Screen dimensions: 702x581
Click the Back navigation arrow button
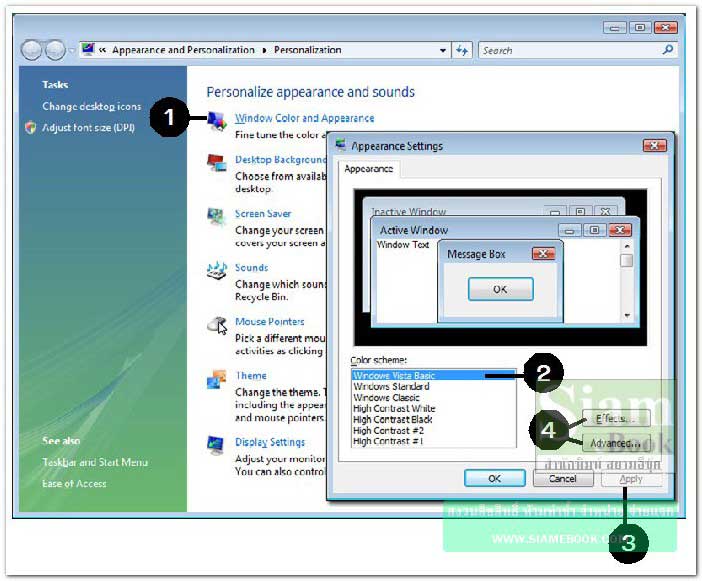point(31,50)
